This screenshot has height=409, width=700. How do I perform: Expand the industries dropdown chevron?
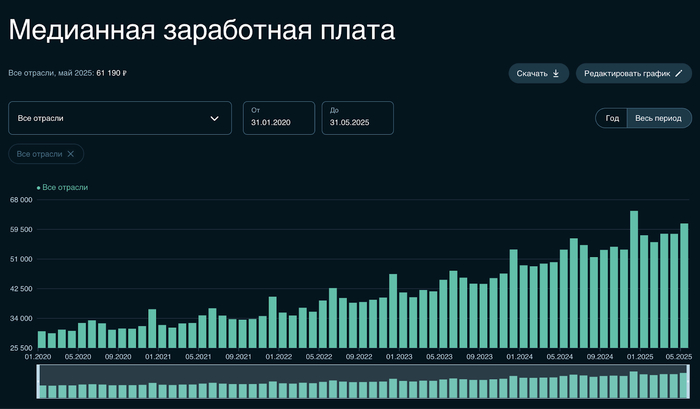pyautogui.click(x=214, y=118)
